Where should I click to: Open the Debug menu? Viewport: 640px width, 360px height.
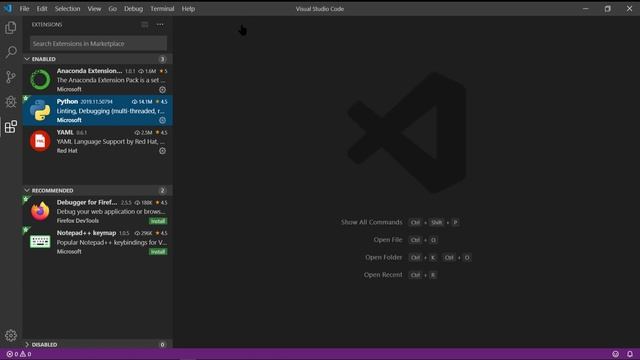point(133,9)
